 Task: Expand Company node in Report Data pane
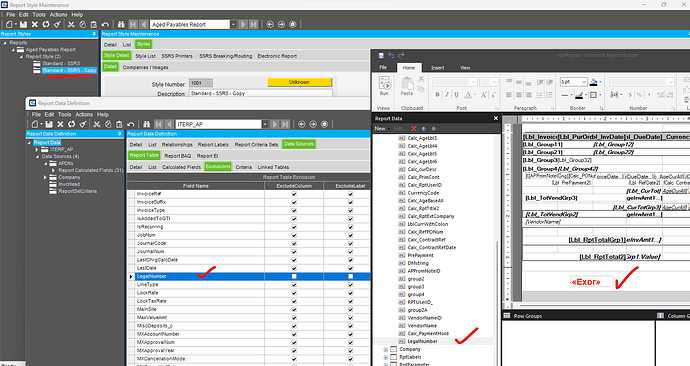385,349
